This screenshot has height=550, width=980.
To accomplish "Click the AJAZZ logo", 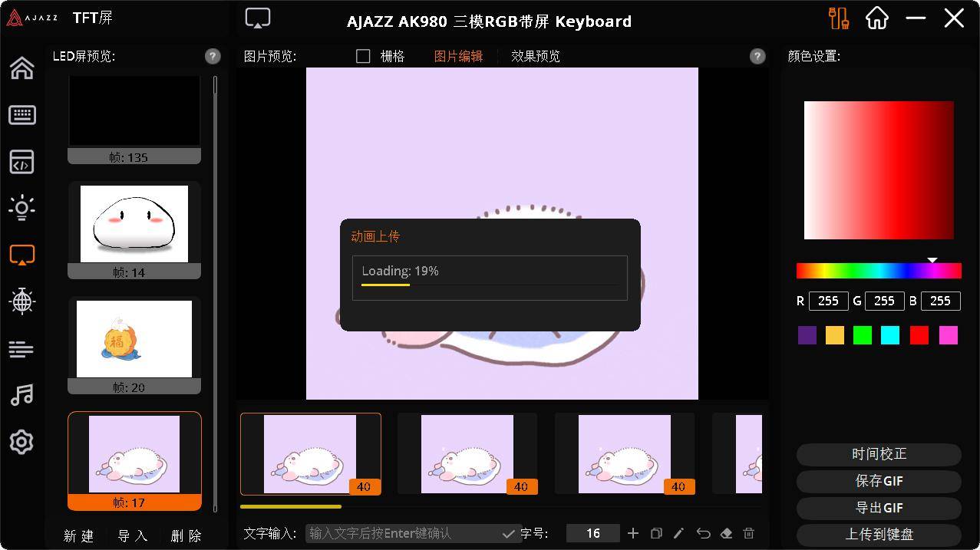I will 32,18.
